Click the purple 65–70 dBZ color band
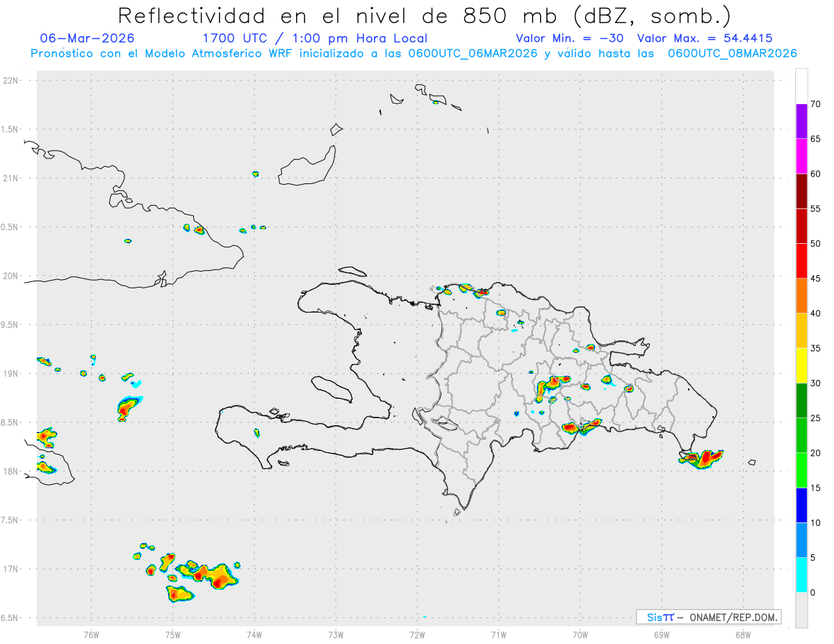 click(801, 122)
